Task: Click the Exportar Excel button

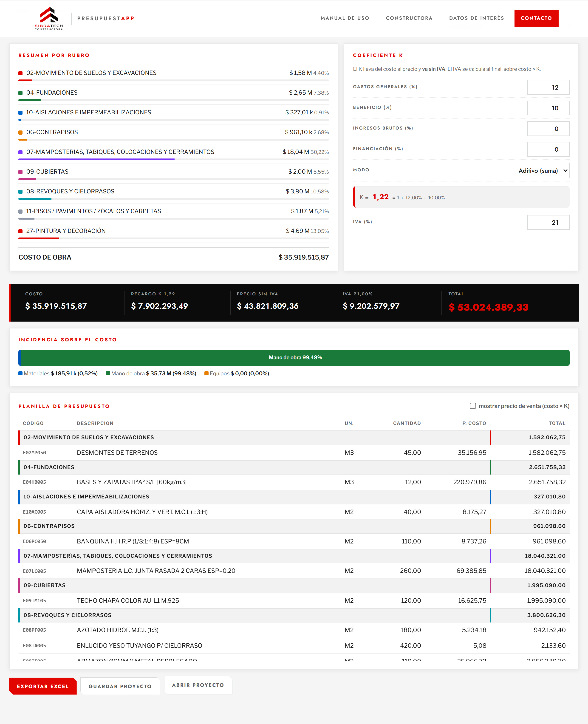Action: (43, 686)
